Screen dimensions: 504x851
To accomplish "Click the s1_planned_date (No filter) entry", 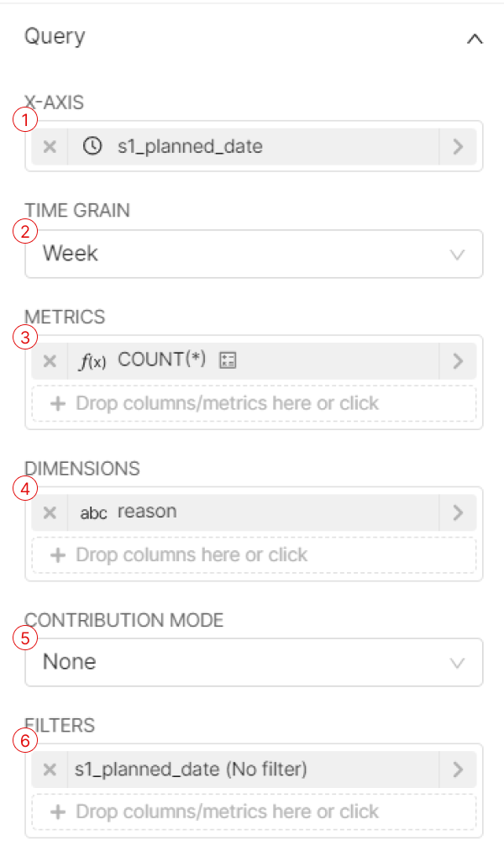I will click(x=191, y=769).
